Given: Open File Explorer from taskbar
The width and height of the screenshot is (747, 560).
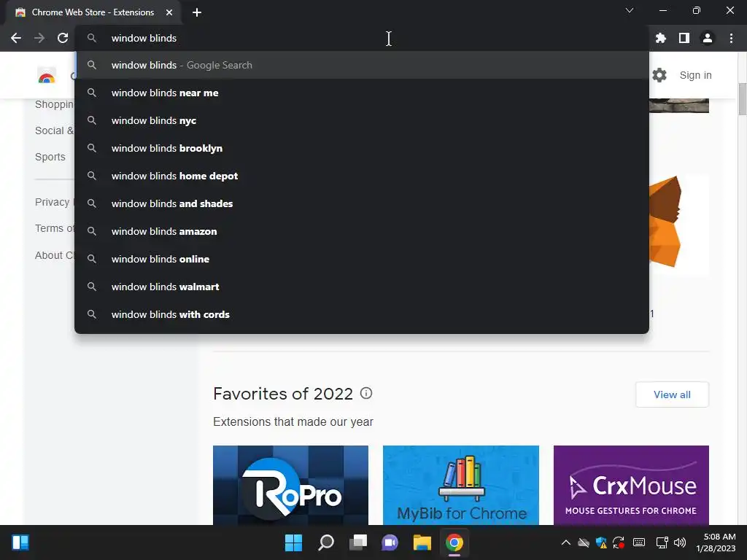Looking at the screenshot, I should [x=422, y=542].
